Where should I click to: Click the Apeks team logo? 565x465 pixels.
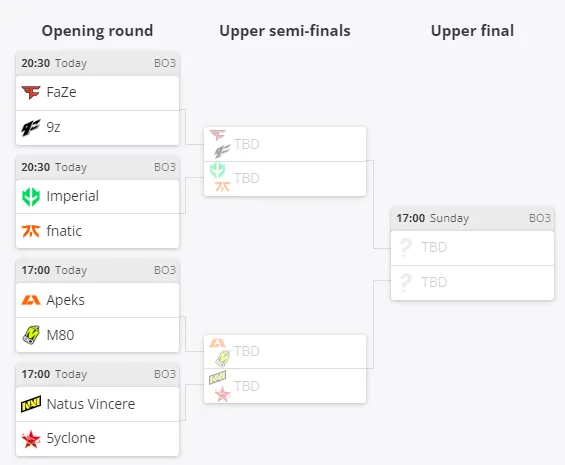click(31, 300)
